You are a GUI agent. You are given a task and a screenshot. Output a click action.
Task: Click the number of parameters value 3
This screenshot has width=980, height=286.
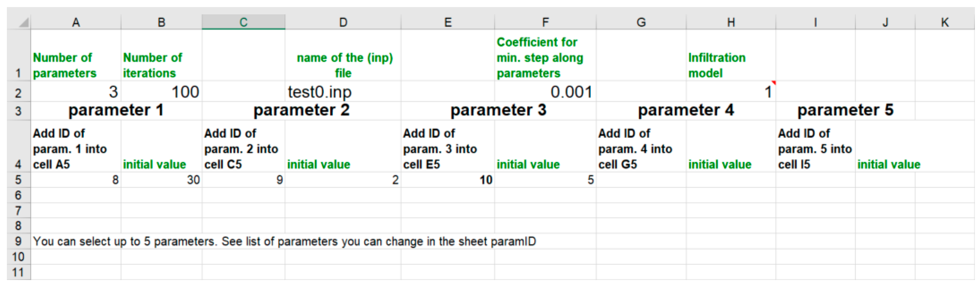[76, 92]
